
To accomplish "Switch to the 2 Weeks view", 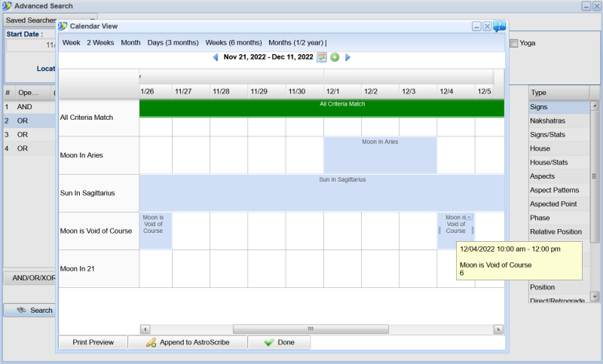I will [x=100, y=42].
